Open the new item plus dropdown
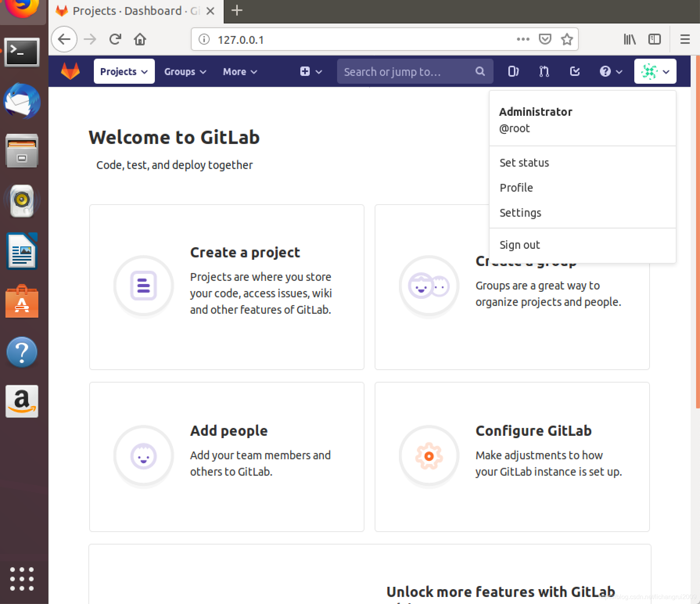 (311, 72)
